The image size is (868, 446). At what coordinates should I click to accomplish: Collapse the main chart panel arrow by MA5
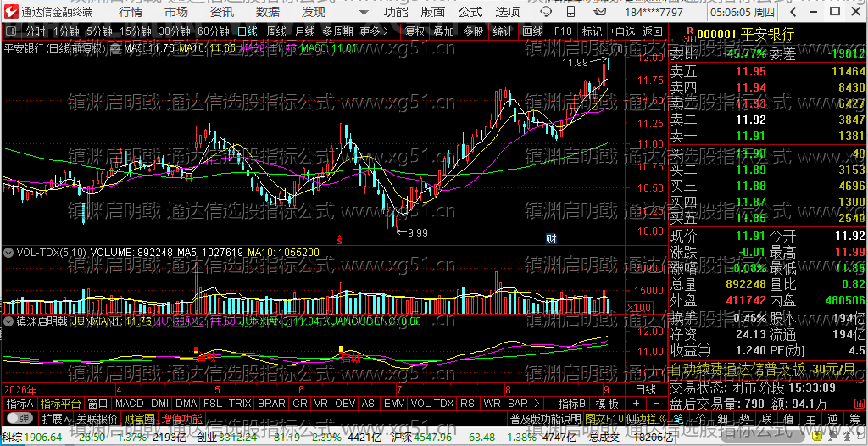[x=115, y=48]
